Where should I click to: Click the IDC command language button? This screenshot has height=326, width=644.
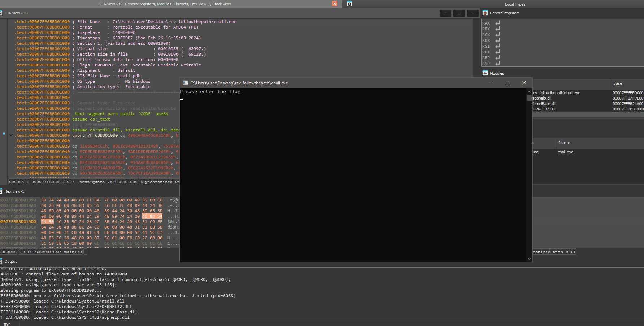(x=7, y=324)
